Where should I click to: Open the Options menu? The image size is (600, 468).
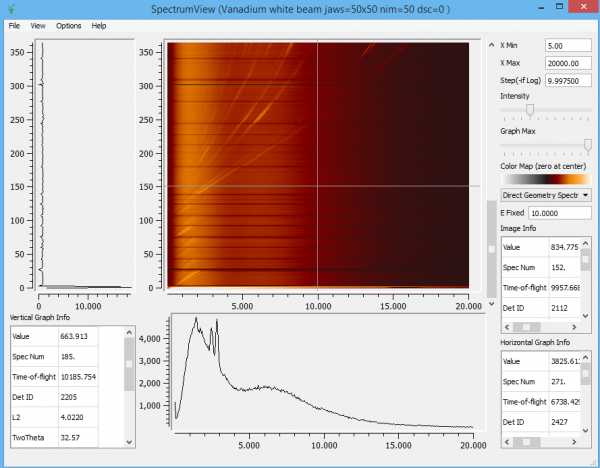[x=69, y=25]
